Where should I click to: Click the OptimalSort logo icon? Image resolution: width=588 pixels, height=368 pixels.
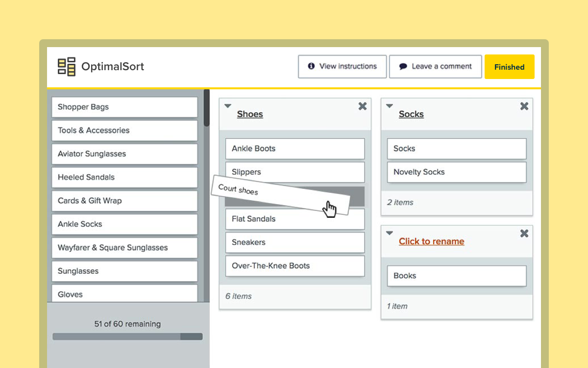66,66
